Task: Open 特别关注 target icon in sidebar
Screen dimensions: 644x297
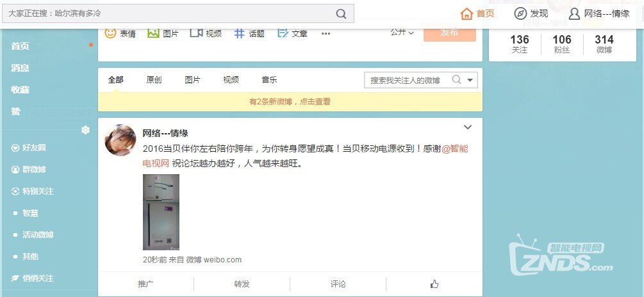Action: pos(15,191)
